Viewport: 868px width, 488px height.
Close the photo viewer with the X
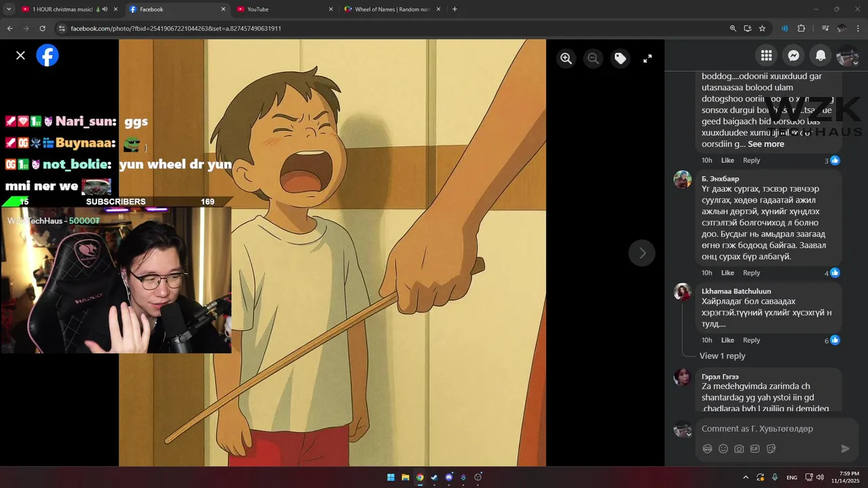coord(20,56)
